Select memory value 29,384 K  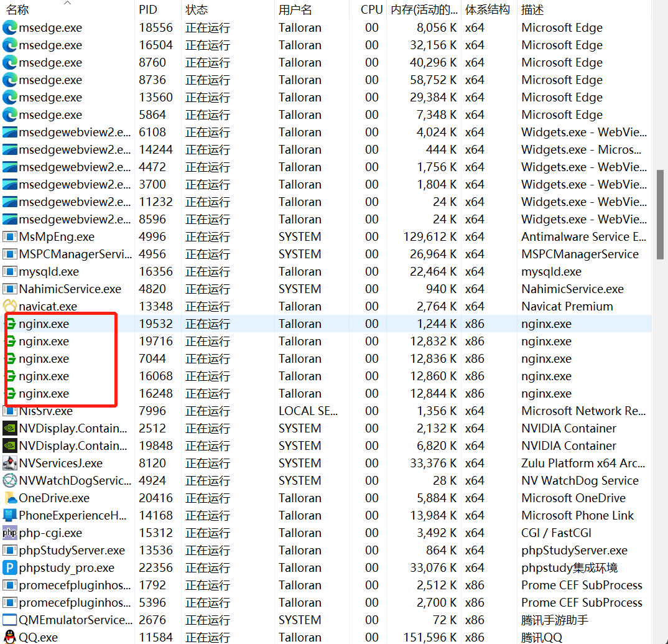click(x=434, y=98)
